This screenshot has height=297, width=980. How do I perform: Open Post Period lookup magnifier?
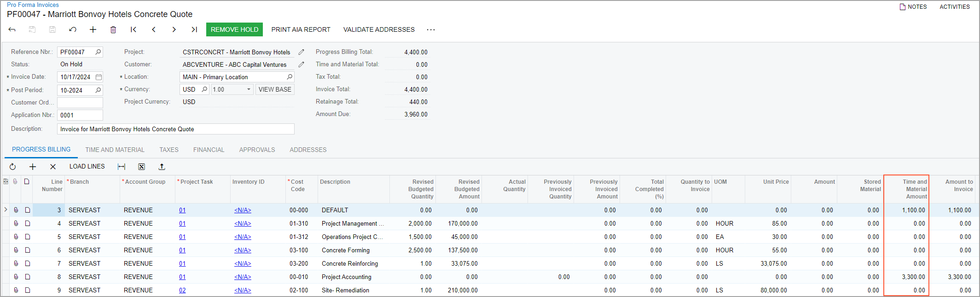[x=98, y=90]
